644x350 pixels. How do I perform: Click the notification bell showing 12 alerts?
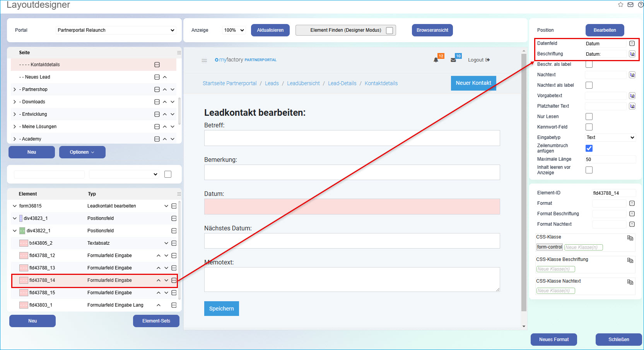point(436,60)
